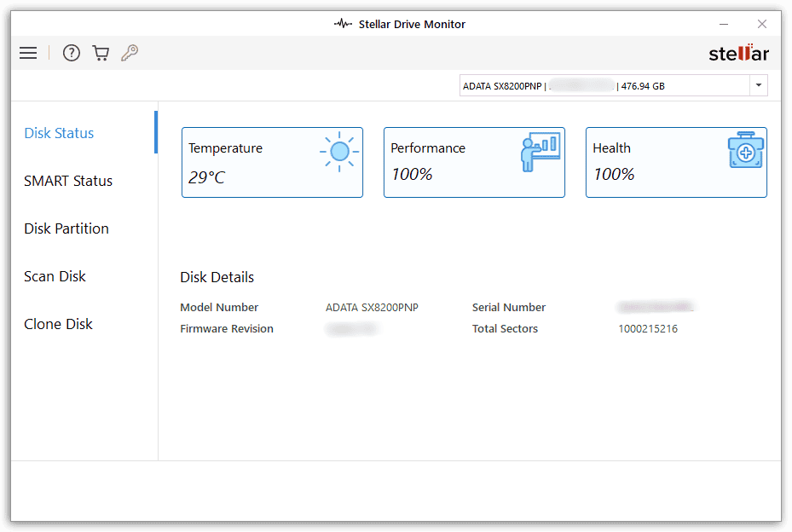Click the Performance 100% value
The image size is (792, 532).
pyautogui.click(x=412, y=174)
